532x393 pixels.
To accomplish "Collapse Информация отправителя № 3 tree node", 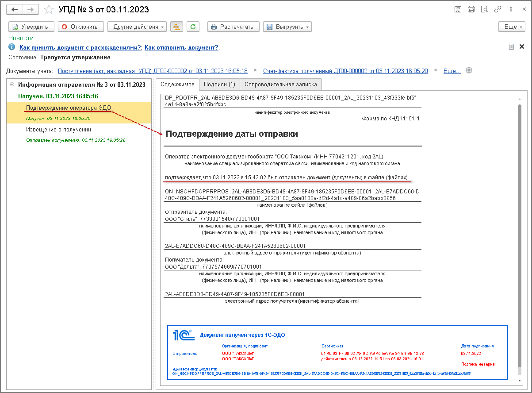I will coord(12,85).
